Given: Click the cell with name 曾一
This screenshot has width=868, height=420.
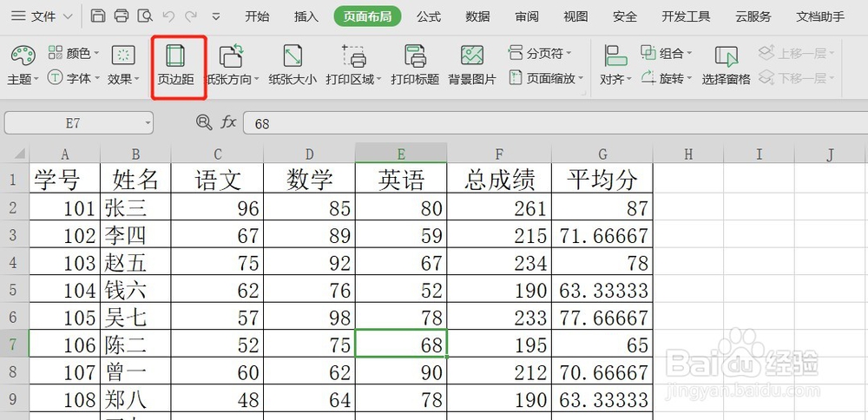Looking at the screenshot, I should pos(135,371).
